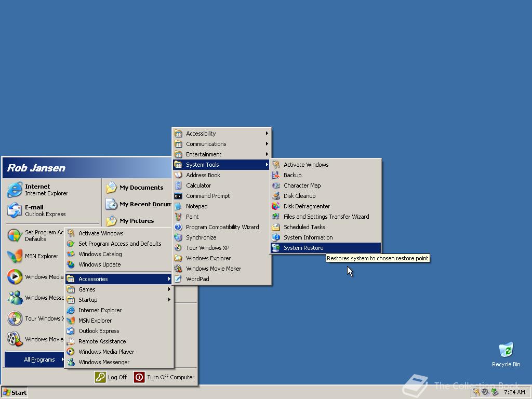Screen dimensions: 532x399
Task: Expand the Accessibility submenu
Action: point(221,134)
